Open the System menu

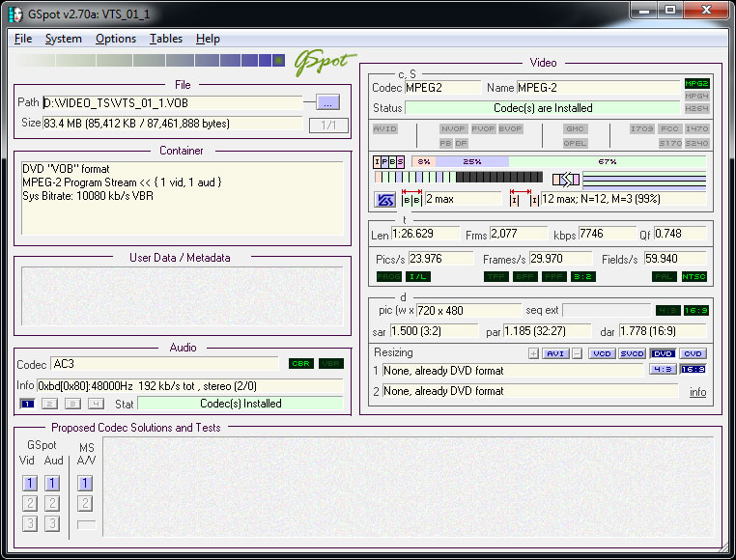point(64,39)
